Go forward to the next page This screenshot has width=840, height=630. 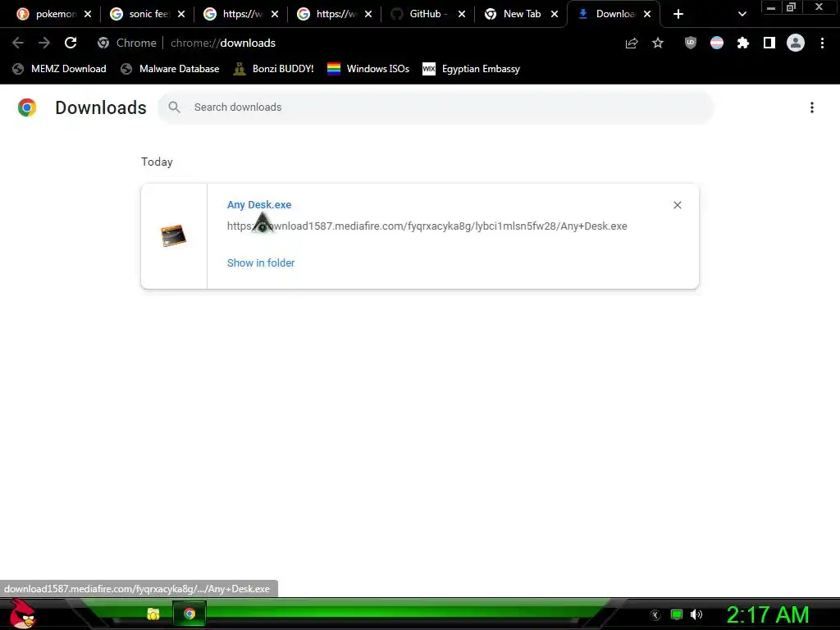[44, 43]
